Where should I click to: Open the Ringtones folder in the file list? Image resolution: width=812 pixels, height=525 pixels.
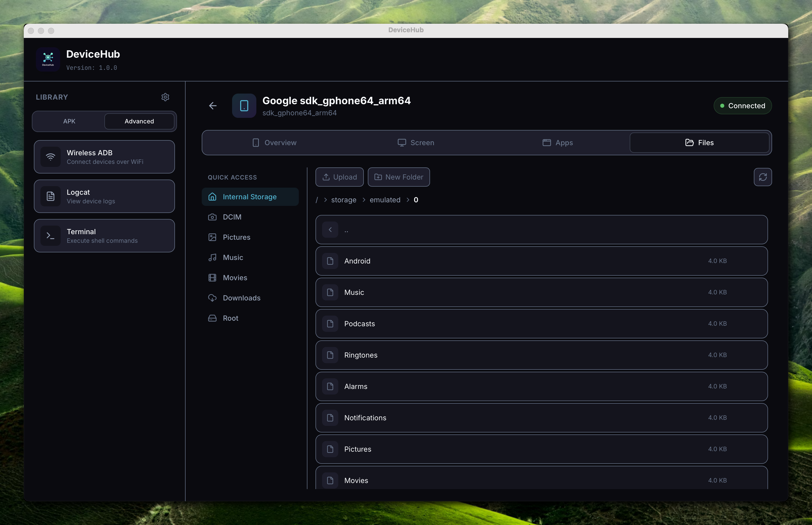click(541, 355)
